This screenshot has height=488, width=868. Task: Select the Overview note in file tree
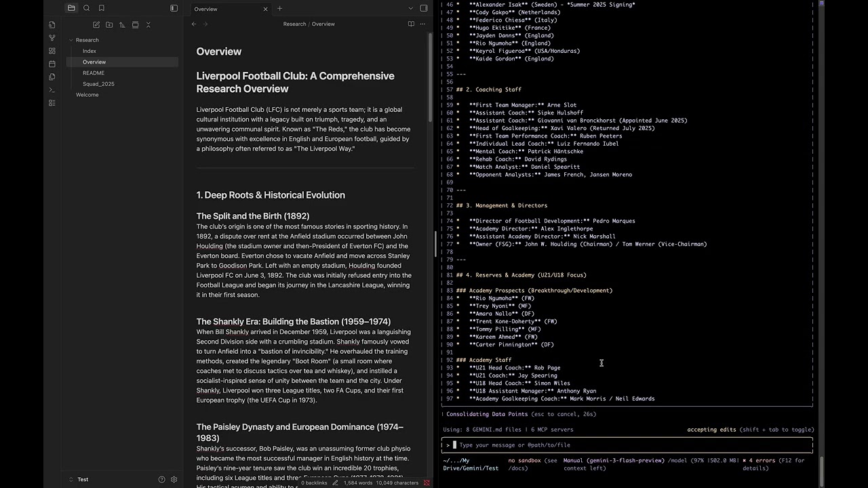[122, 62]
